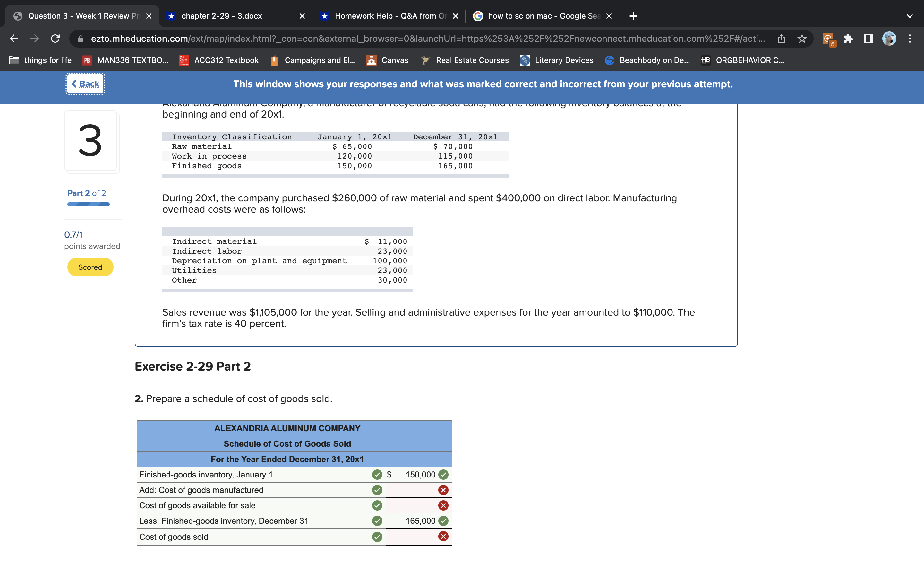
Task: Open the Beachbody on De... bookmark
Action: (647, 60)
